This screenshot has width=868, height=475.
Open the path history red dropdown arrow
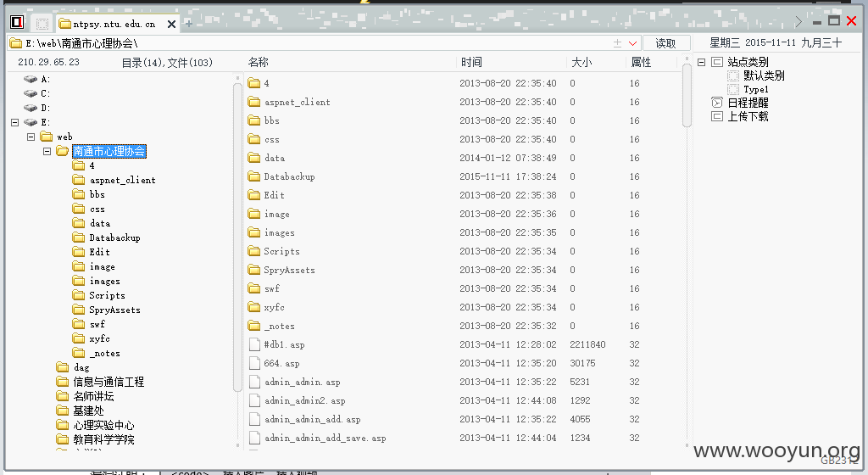pyautogui.click(x=632, y=43)
